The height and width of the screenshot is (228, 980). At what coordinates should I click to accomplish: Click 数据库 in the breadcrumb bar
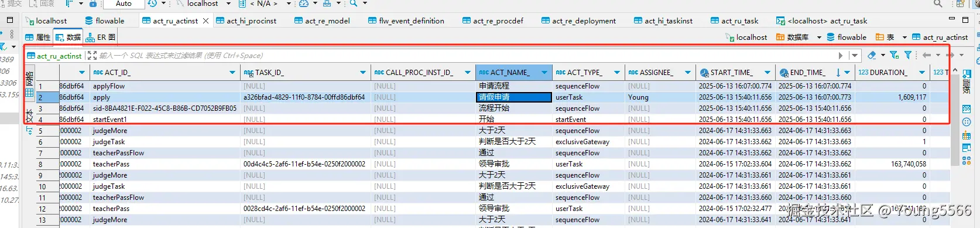point(792,37)
